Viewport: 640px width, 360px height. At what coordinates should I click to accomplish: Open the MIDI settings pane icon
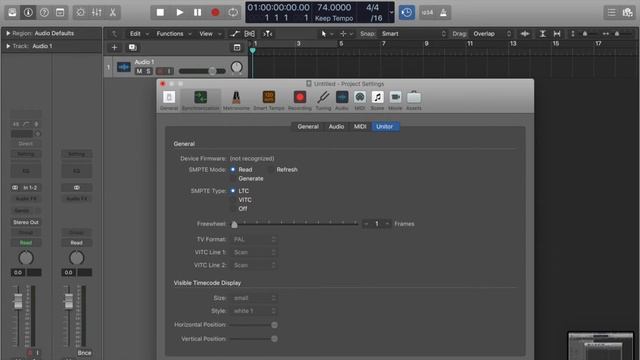click(360, 100)
